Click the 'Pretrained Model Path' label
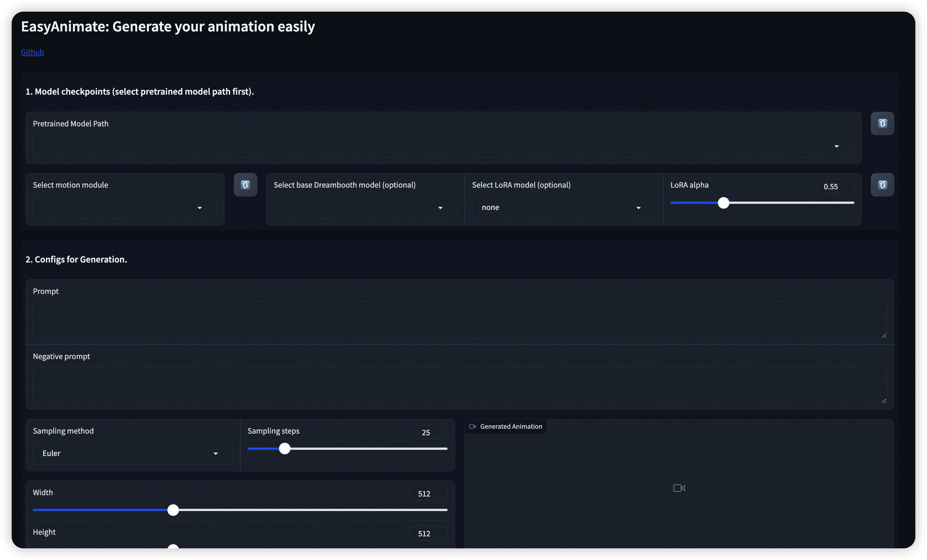927x560 pixels. coord(71,123)
